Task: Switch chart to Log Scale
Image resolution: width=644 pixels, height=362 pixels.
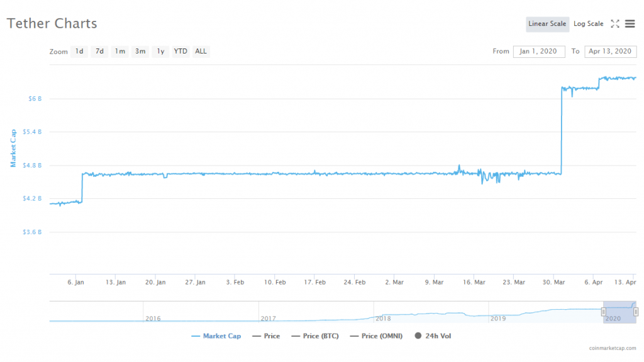Action: click(589, 24)
